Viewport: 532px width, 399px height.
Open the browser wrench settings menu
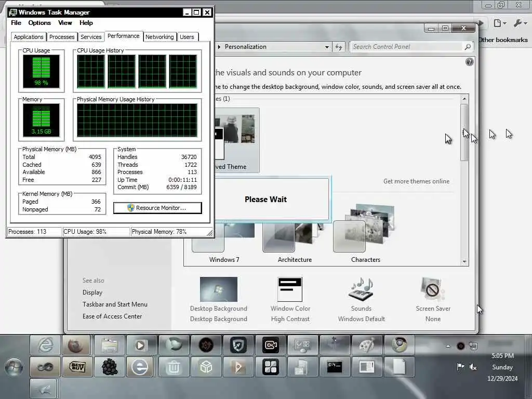520,23
